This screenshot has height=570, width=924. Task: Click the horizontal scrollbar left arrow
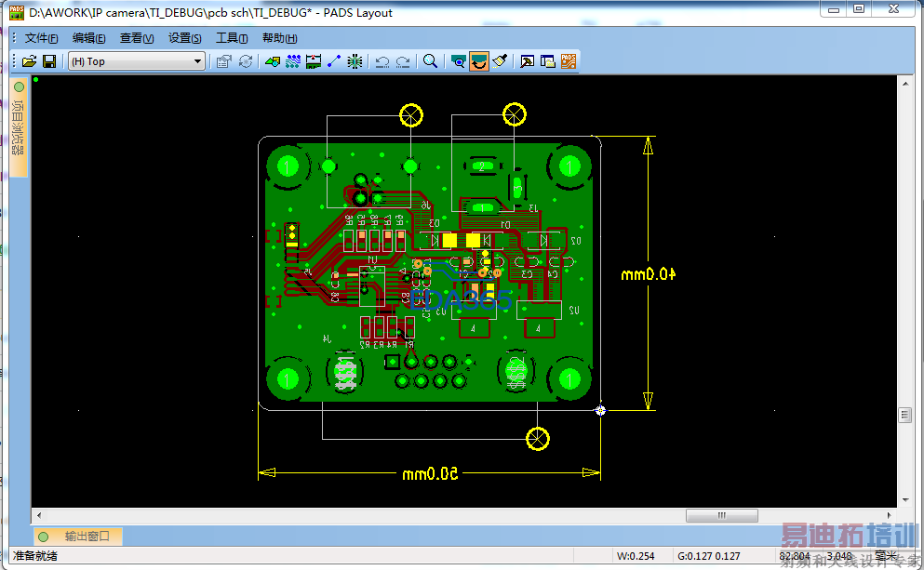(39, 515)
